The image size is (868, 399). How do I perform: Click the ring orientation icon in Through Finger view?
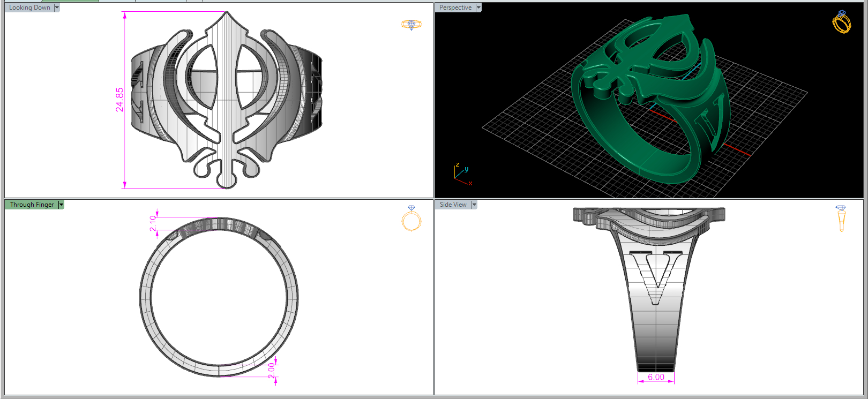click(411, 218)
